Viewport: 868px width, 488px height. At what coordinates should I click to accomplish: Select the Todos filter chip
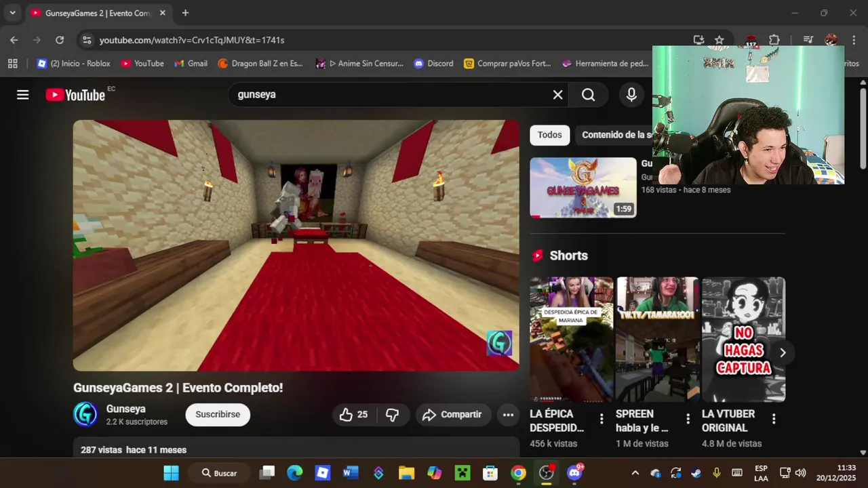click(549, 135)
